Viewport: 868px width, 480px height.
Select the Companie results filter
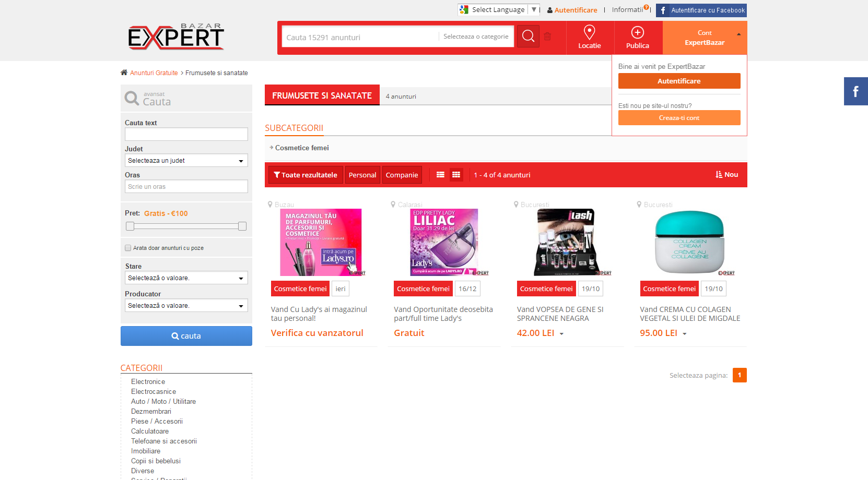click(402, 175)
